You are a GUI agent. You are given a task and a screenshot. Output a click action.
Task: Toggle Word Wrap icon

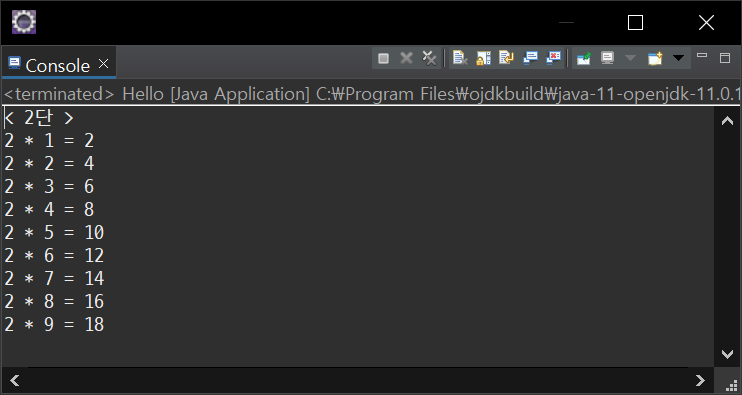(x=506, y=58)
